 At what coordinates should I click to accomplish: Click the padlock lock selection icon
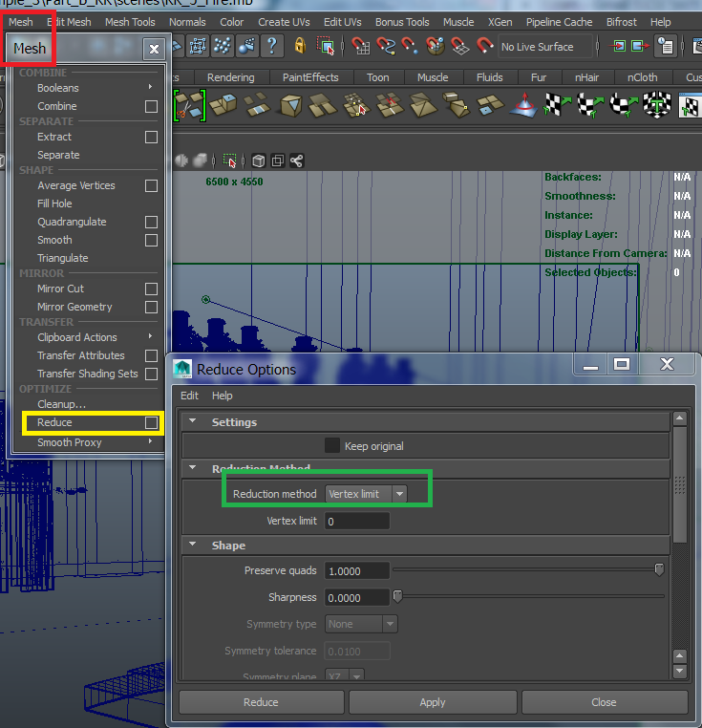tap(301, 46)
